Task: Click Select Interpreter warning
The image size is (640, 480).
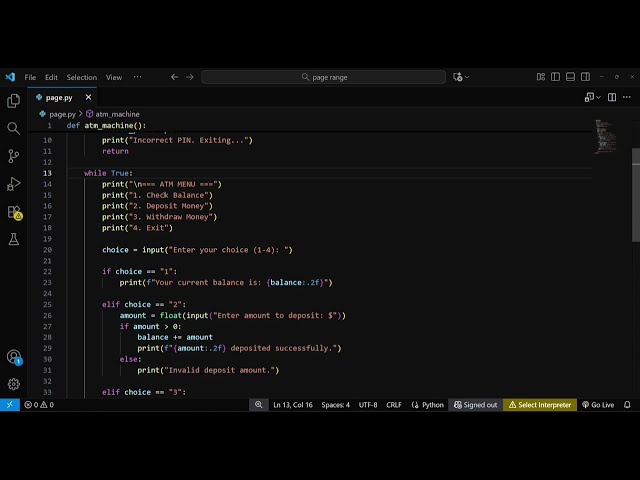Action: coord(540,404)
